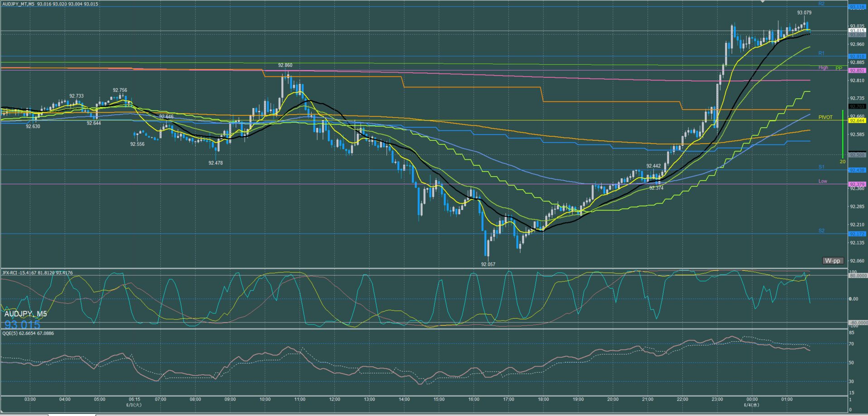Click the 6/3(火) date label on time axis

134,405
